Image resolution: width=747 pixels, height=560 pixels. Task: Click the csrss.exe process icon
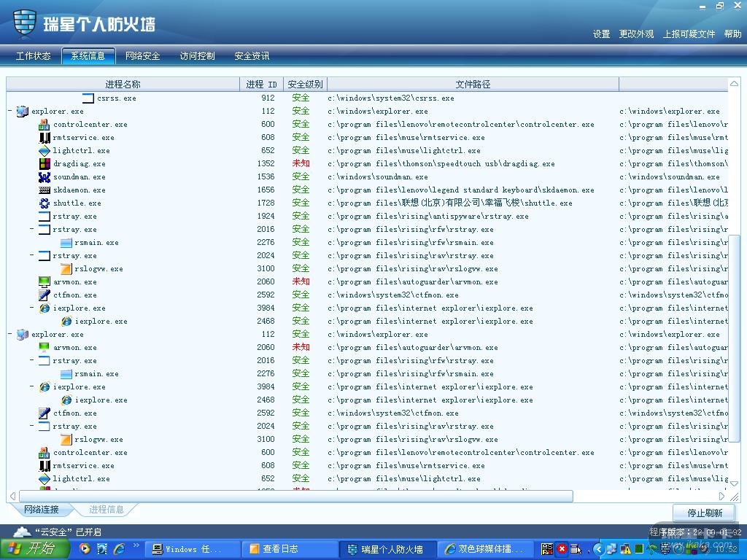coord(88,98)
